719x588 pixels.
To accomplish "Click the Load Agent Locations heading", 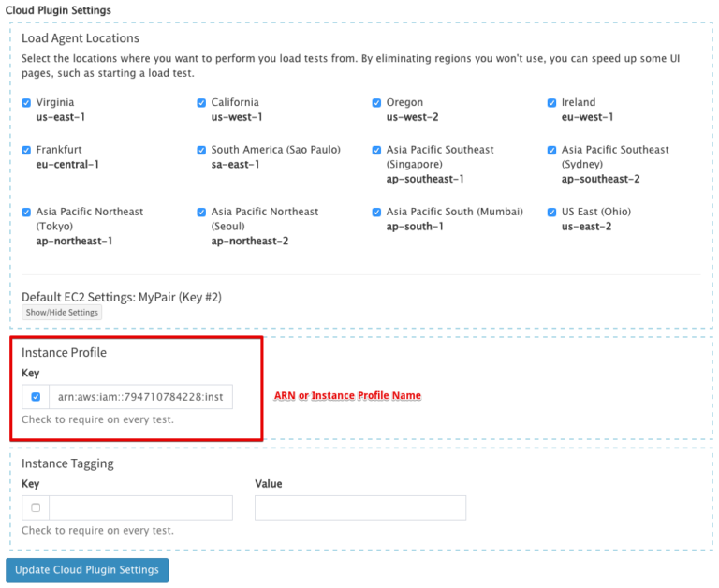I will (x=81, y=38).
